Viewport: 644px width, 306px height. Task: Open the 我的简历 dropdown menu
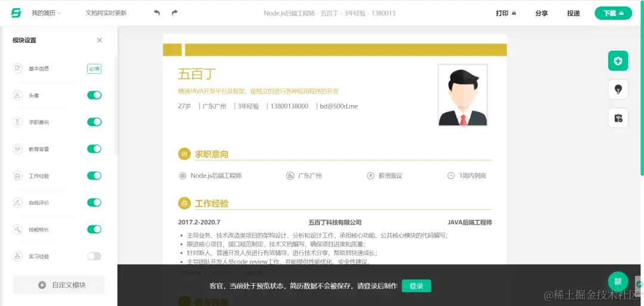(47, 13)
